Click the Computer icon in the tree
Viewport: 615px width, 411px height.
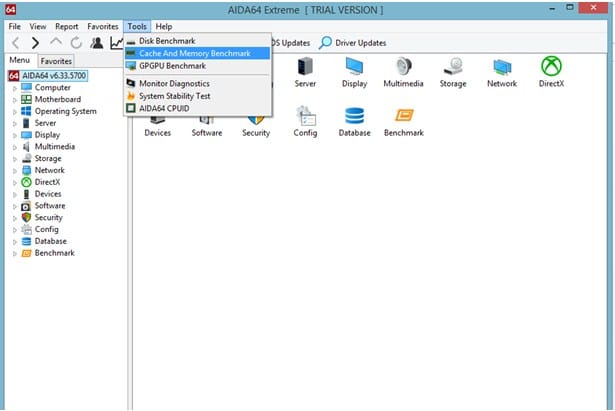coord(26,87)
